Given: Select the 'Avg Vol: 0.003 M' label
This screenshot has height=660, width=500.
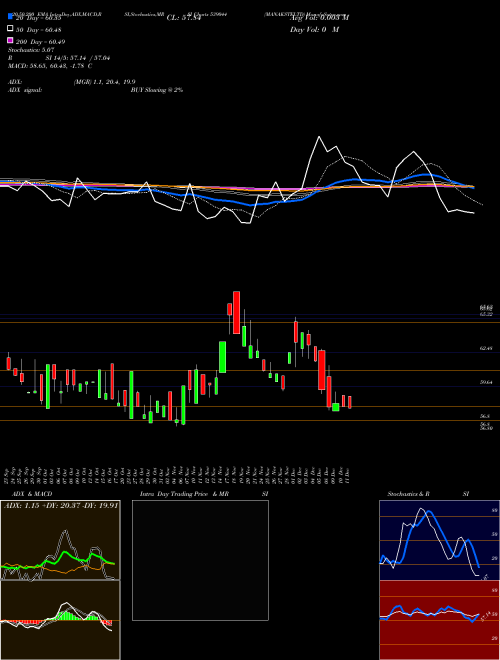Looking at the screenshot, I should pos(319,18).
